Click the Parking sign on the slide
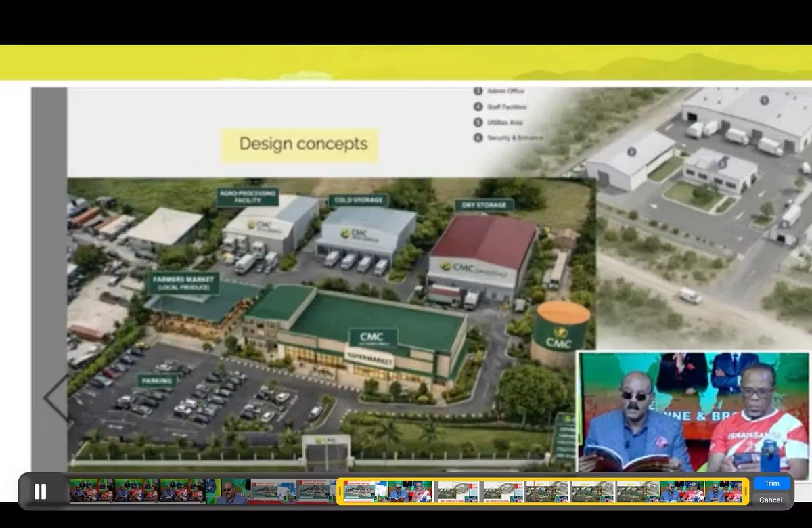Image resolution: width=812 pixels, height=528 pixels. click(x=157, y=380)
